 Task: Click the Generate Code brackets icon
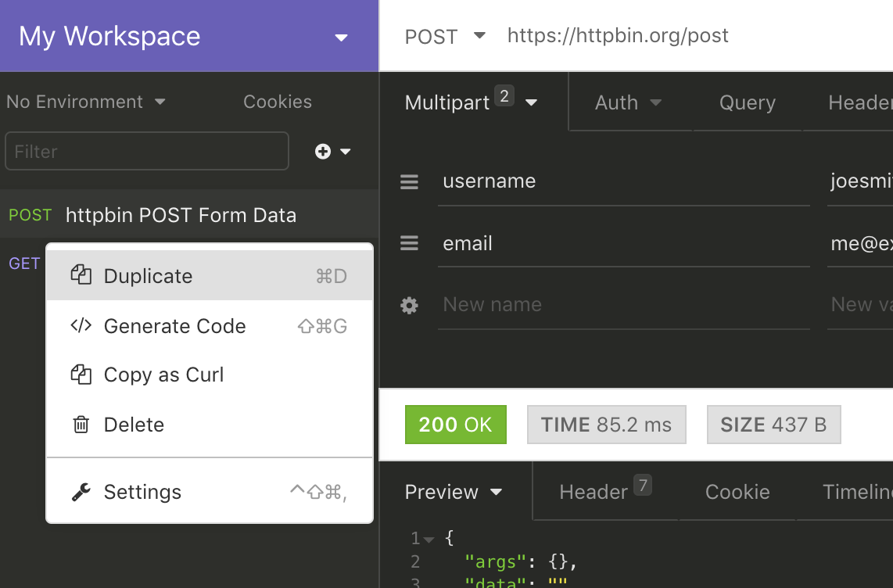(81, 325)
